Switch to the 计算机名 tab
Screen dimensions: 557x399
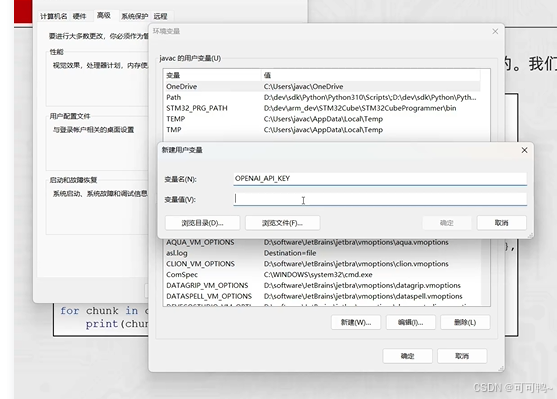(53, 16)
